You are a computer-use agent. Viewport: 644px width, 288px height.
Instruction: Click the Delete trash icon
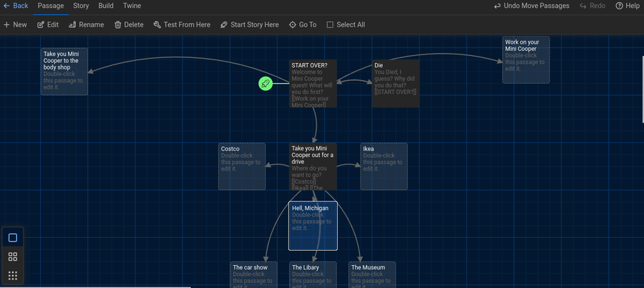tap(118, 24)
